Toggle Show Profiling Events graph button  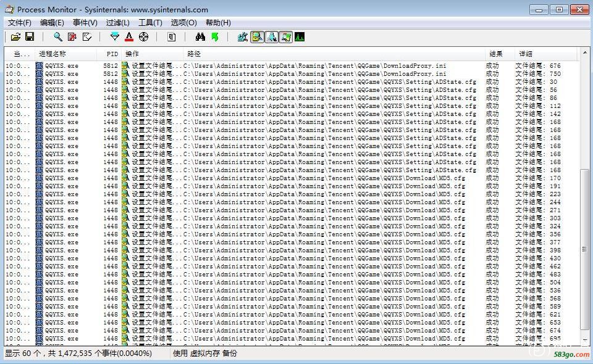pyautogui.click(x=300, y=36)
